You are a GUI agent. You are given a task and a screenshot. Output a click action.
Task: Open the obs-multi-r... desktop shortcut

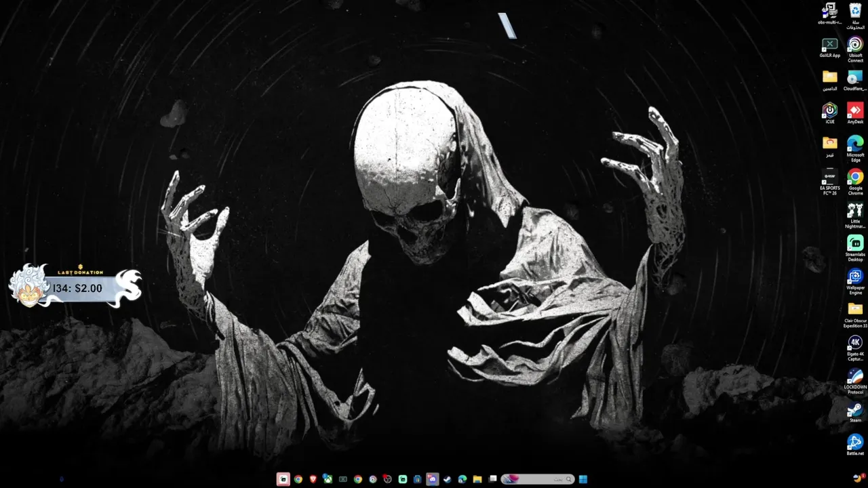click(x=830, y=14)
